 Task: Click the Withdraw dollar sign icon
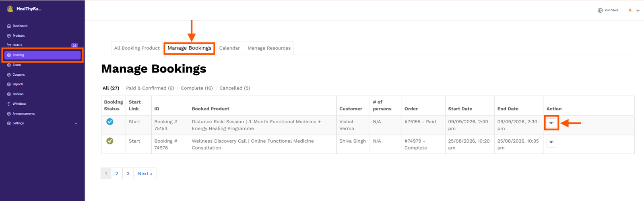coord(9,104)
